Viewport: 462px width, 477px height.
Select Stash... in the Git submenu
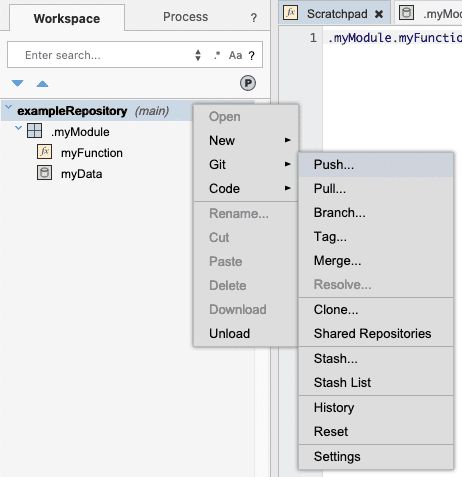376,359
